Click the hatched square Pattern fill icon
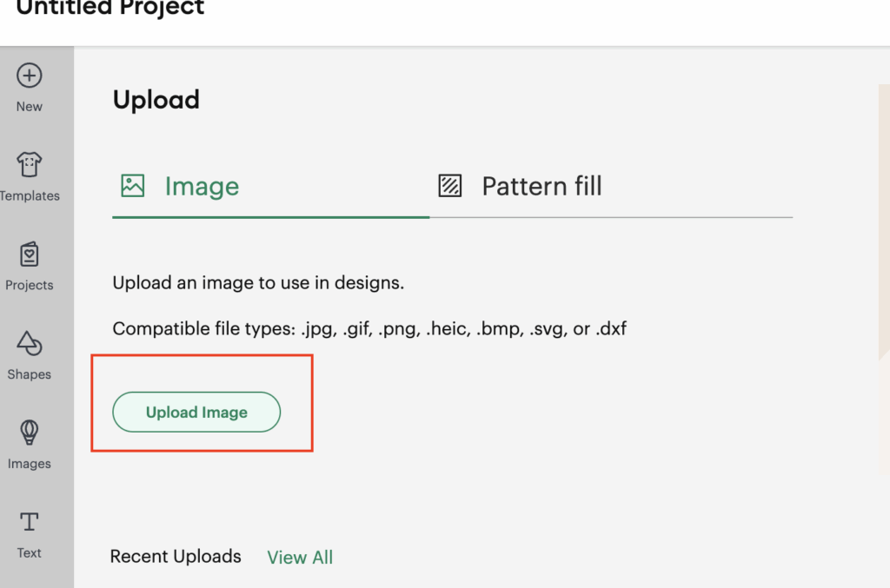 [x=450, y=186]
